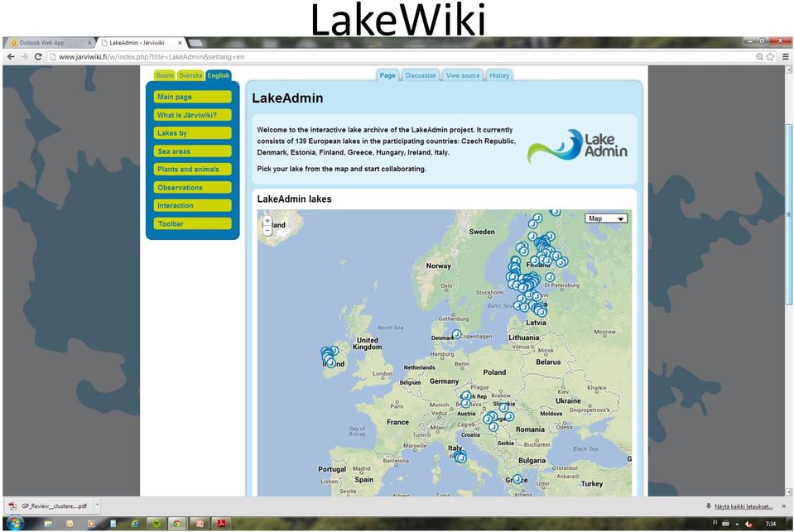Click the Chrome icon in the taskbar
The image size is (794, 532).
pos(176,524)
